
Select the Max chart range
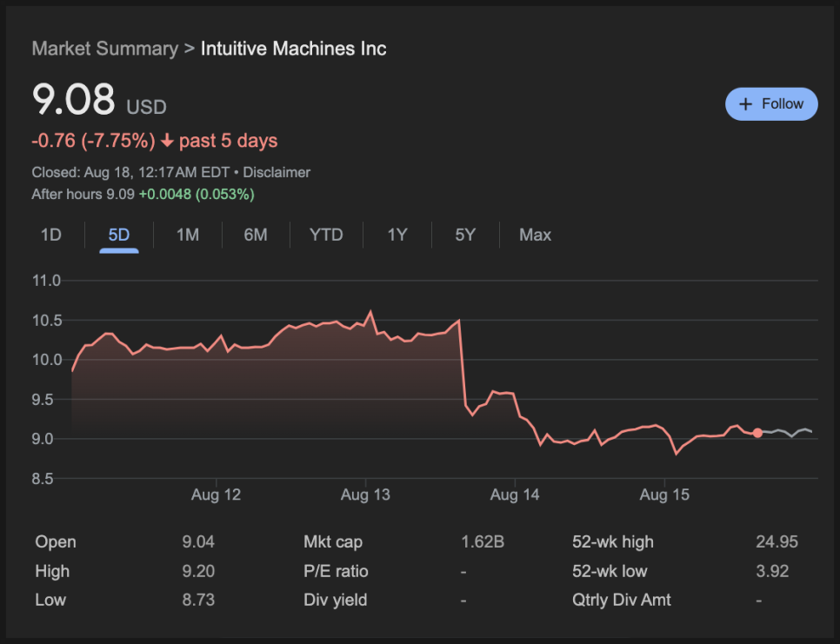coord(535,235)
